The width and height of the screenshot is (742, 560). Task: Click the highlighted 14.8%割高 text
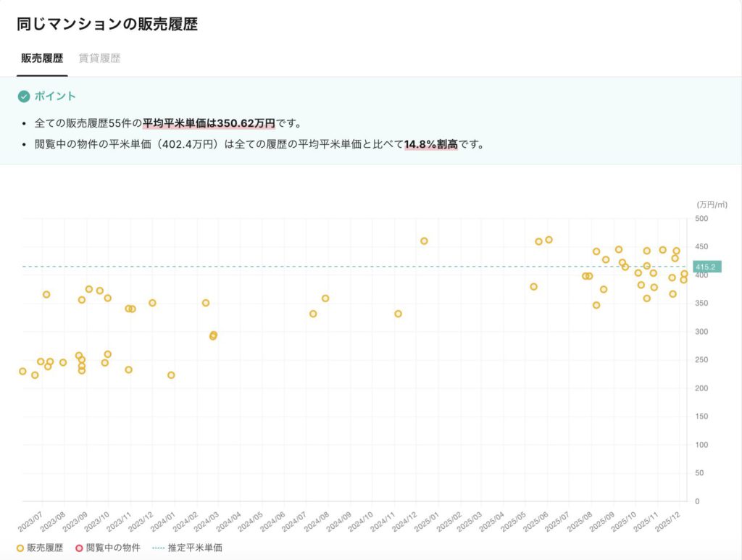coord(431,144)
